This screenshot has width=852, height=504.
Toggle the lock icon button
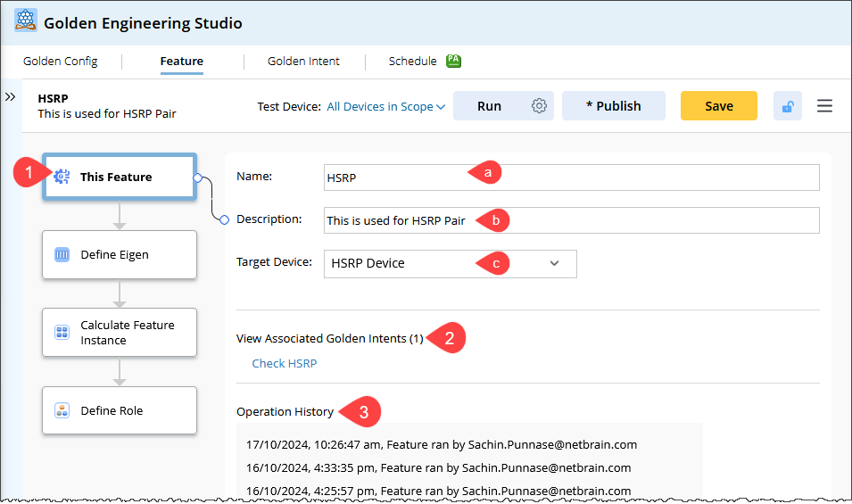(787, 106)
